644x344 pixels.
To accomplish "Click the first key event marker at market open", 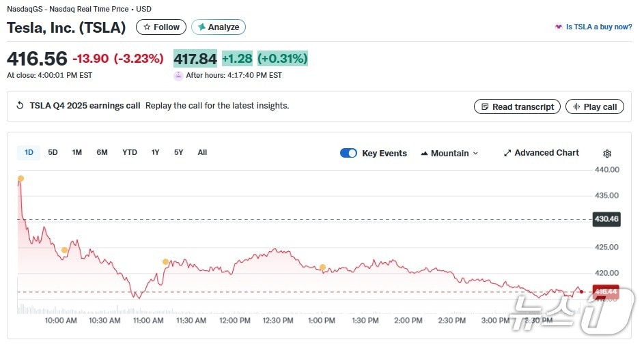I will coord(20,179).
